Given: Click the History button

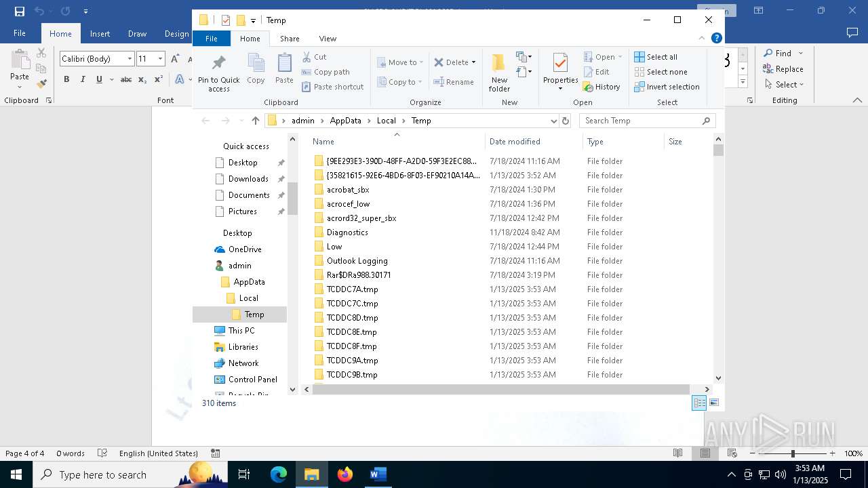Looking at the screenshot, I should pyautogui.click(x=601, y=87).
